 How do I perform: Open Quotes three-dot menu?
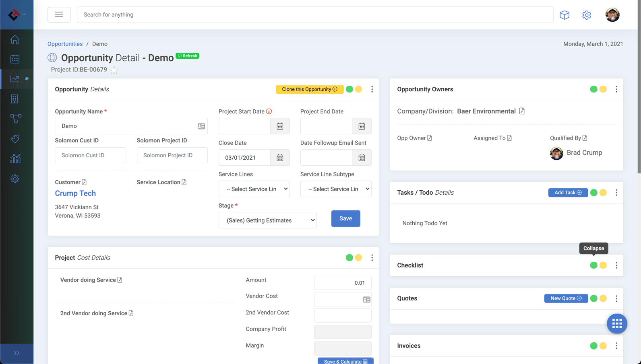(616, 298)
